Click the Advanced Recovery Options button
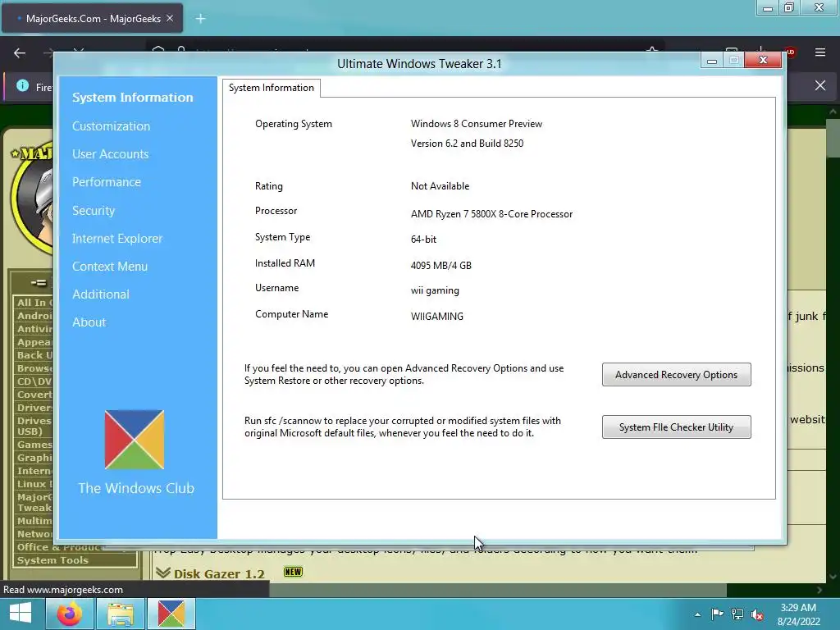The image size is (840, 630). point(676,374)
